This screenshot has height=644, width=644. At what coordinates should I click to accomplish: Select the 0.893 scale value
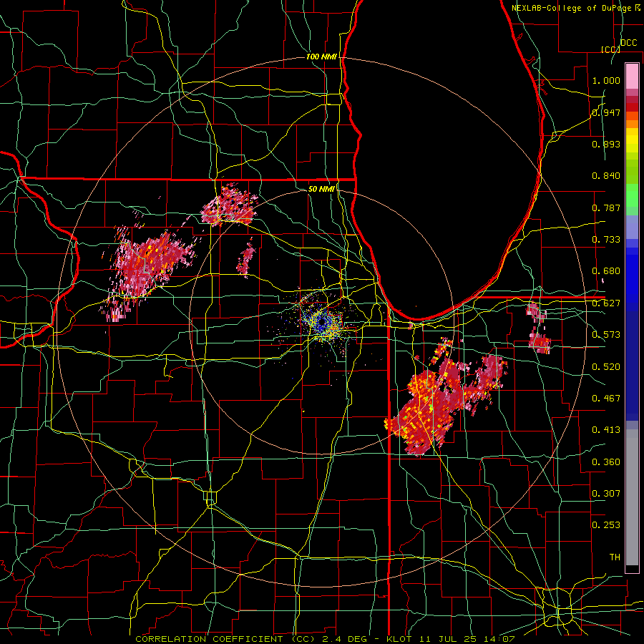pyautogui.click(x=606, y=144)
